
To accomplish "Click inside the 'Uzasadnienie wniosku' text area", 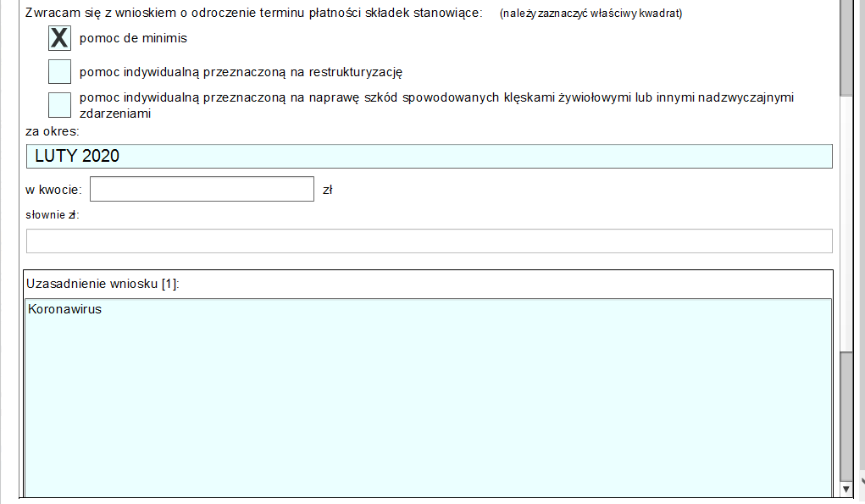I will click(429, 398).
